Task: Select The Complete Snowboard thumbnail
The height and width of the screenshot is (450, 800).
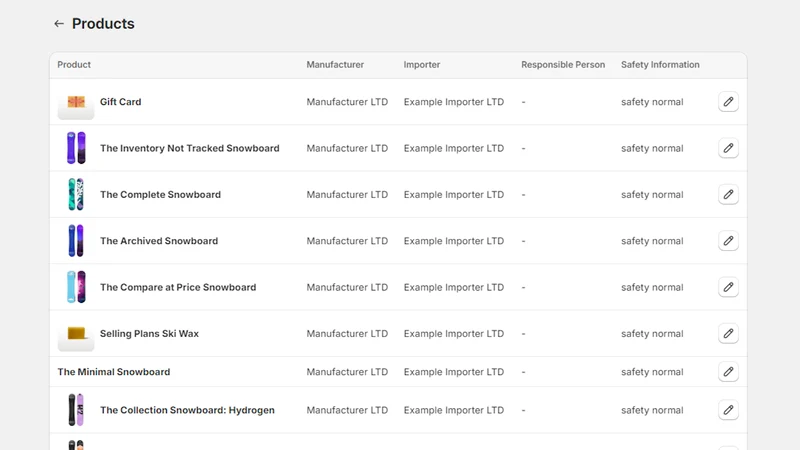Action: coord(76,194)
